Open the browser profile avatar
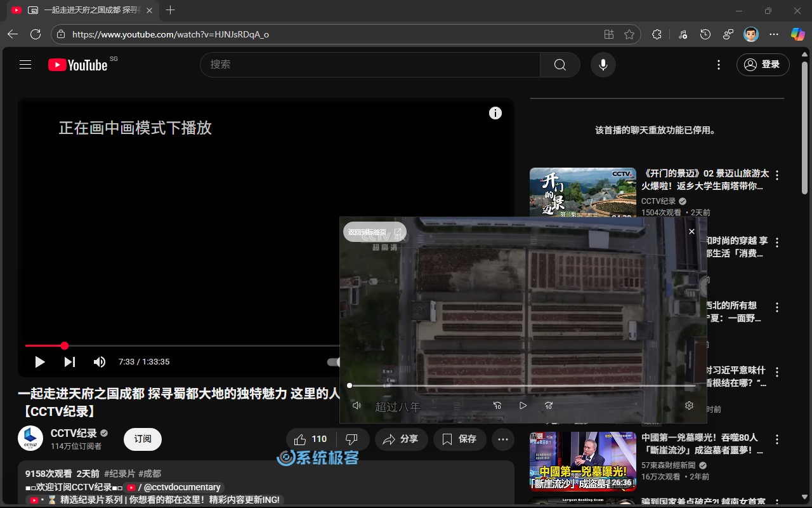Viewport: 812px width, 508px height. coord(750,34)
